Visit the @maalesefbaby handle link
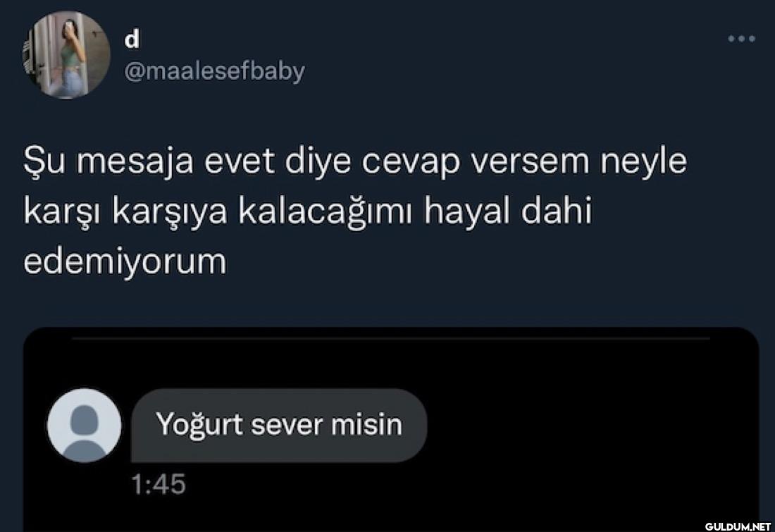This screenshot has height=532, width=775. click(214, 72)
